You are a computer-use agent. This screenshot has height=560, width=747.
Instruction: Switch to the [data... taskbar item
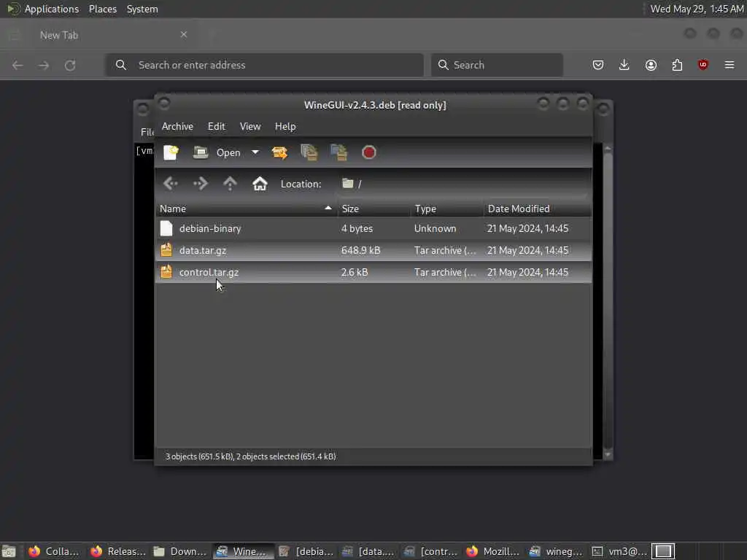368,551
